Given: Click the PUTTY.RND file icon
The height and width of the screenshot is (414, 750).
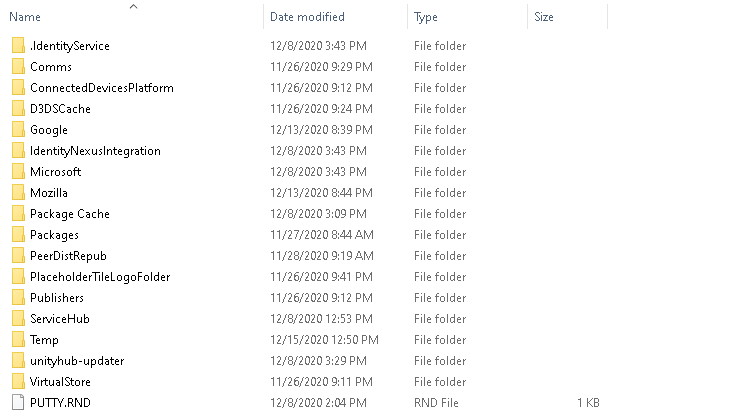Looking at the screenshot, I should 18,403.
